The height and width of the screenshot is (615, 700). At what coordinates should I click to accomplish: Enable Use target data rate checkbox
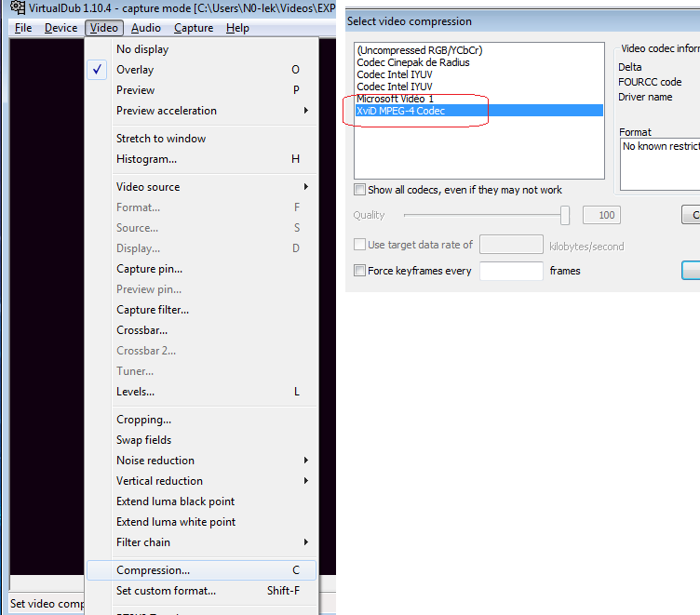pos(360,244)
